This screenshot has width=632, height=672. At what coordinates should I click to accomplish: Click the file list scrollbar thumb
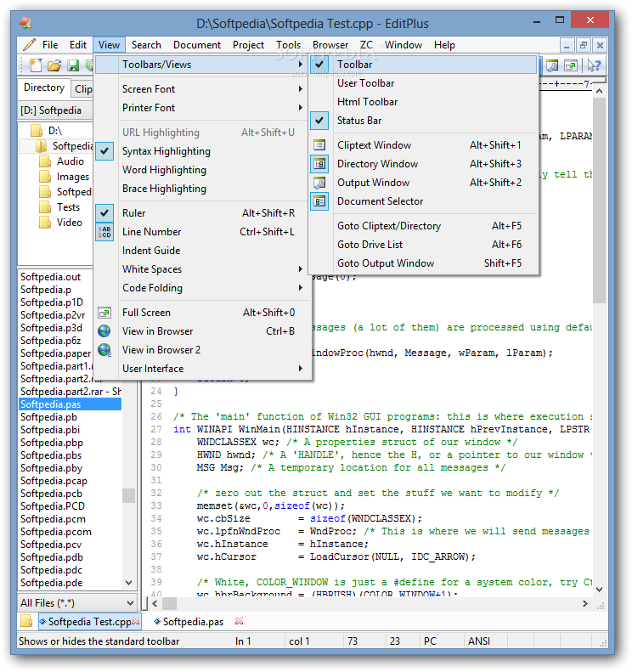(128, 495)
